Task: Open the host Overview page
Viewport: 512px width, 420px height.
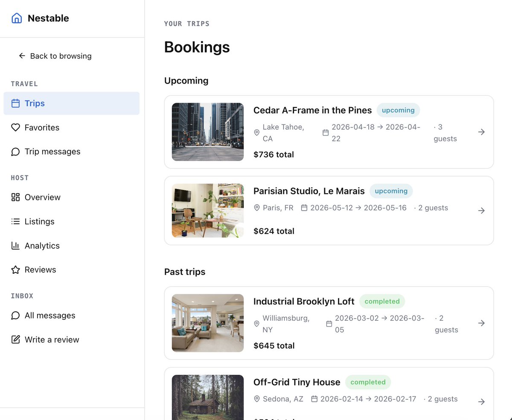Action: (x=72, y=197)
